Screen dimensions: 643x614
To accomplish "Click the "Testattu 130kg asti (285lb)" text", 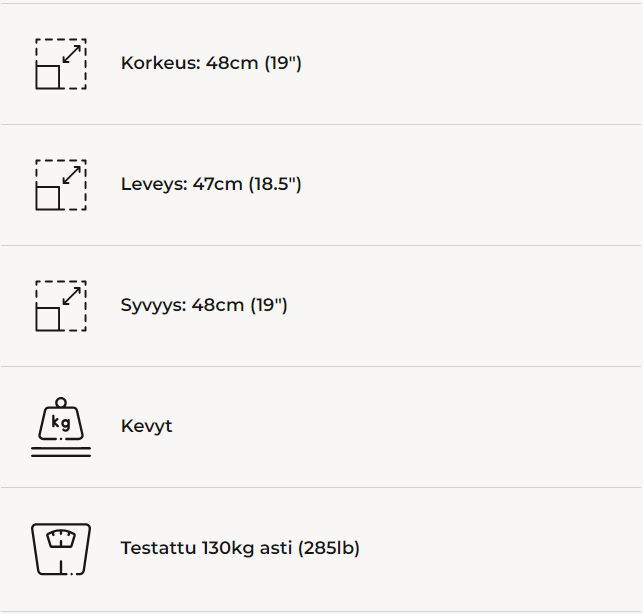I will [x=240, y=548].
